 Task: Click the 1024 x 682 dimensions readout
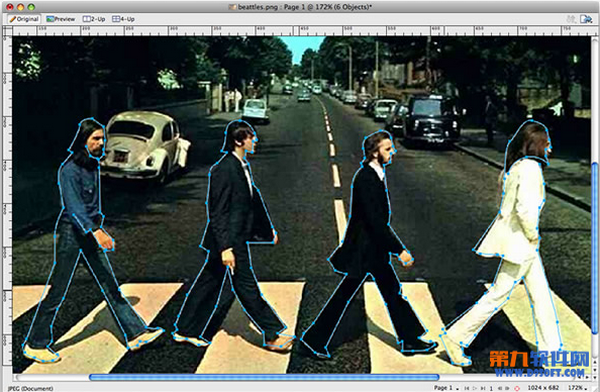tap(543, 388)
